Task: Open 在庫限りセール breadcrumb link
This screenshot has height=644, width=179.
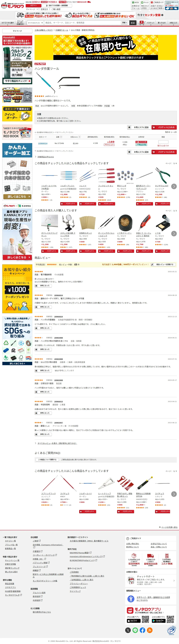Action: coord(62,30)
